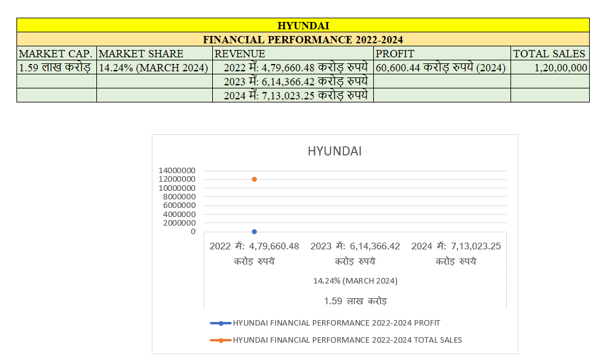Select the TOTAL SALES column header

[550, 53]
